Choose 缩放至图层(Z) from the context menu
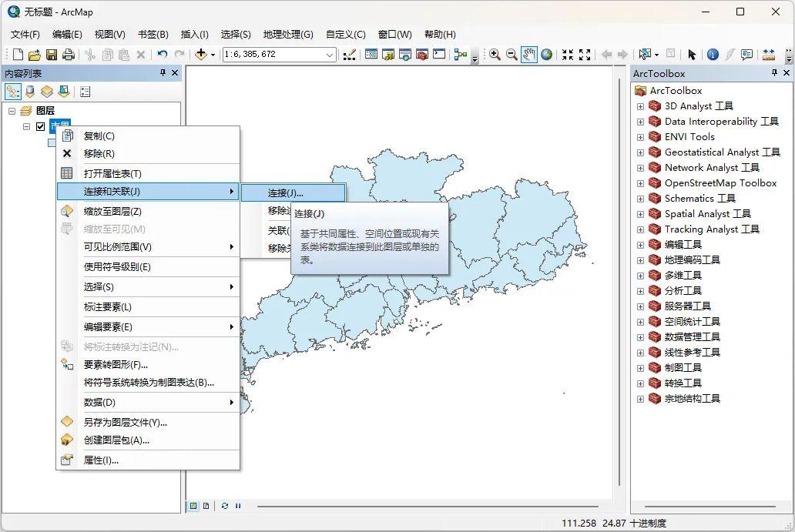The image size is (795, 532). coord(148,211)
